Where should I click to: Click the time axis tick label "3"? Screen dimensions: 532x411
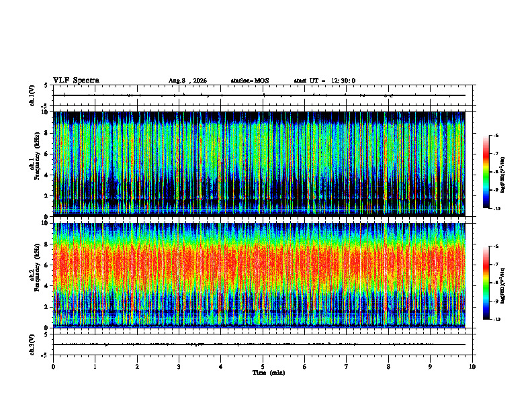click(x=179, y=367)
